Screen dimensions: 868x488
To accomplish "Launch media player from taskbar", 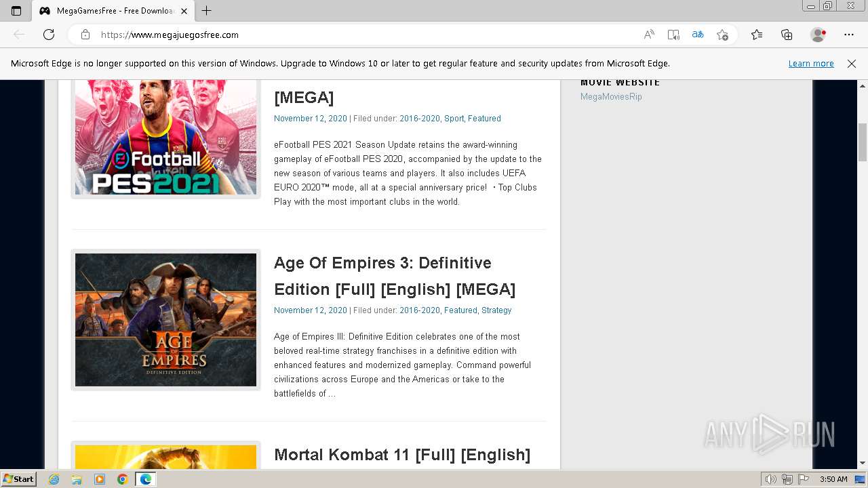I will point(100,479).
